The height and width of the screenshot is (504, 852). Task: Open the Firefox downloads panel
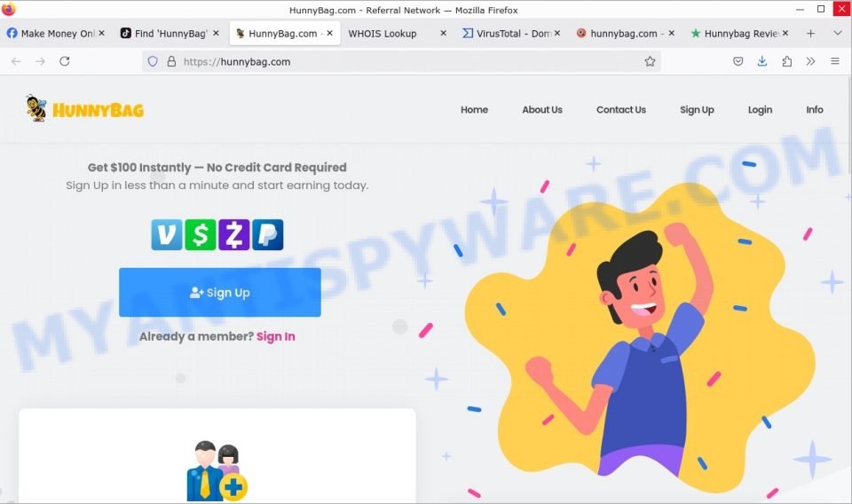[x=761, y=61]
